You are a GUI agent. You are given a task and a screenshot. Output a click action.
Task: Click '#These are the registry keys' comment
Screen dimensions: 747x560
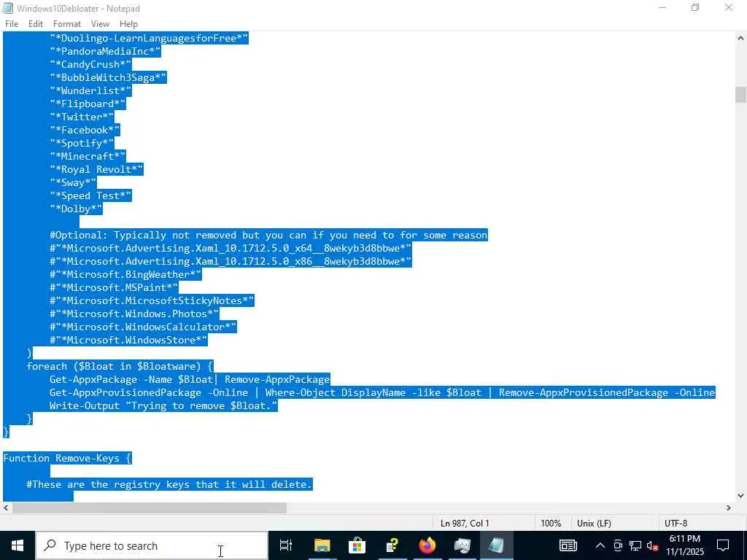click(x=169, y=484)
